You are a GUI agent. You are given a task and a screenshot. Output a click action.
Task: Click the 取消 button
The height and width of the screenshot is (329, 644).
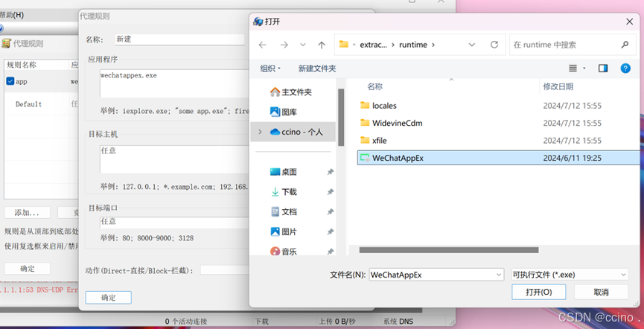pos(601,292)
